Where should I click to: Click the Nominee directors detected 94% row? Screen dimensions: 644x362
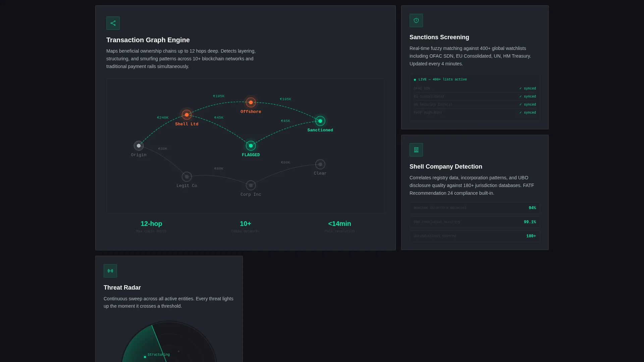[475, 208]
